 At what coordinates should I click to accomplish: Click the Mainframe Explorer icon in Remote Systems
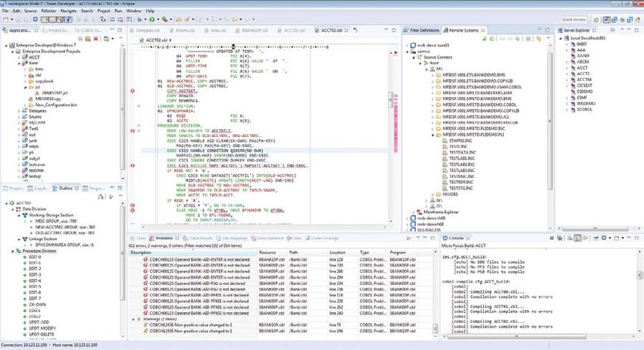point(419,212)
